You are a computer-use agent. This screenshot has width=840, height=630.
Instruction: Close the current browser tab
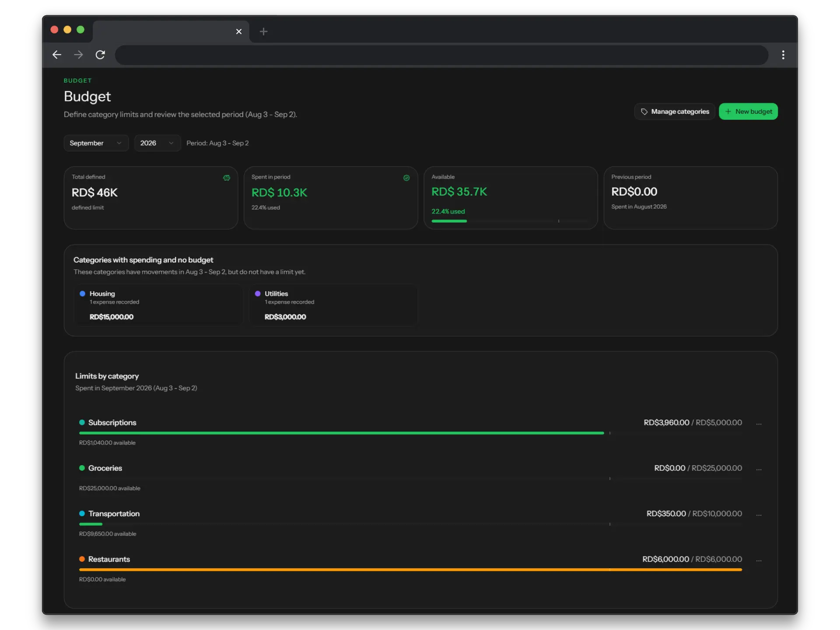coord(239,31)
